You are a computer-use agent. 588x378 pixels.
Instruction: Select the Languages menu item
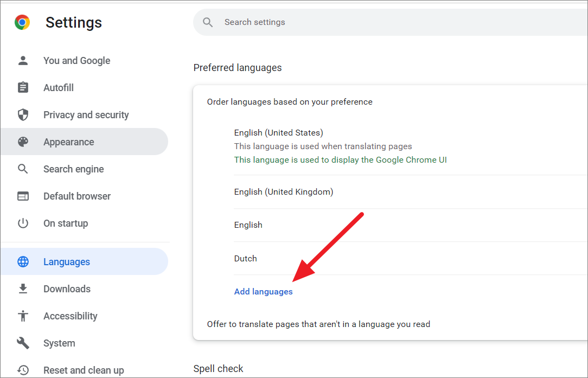point(85,262)
